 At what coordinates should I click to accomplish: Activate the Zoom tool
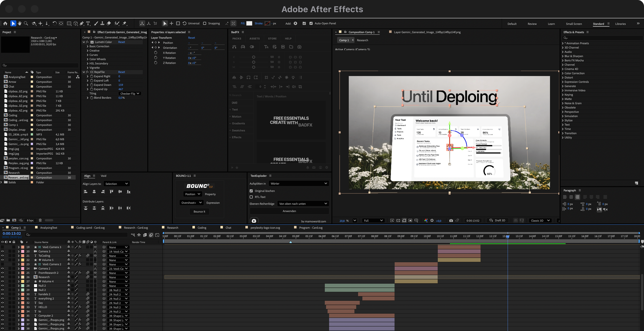coord(26,23)
